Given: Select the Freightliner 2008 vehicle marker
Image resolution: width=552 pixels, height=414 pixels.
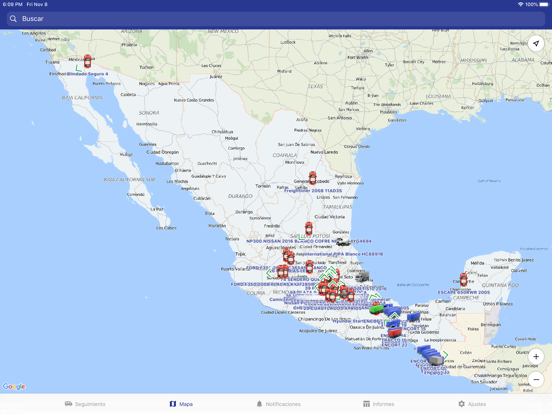Looking at the screenshot, I should coord(313,178).
